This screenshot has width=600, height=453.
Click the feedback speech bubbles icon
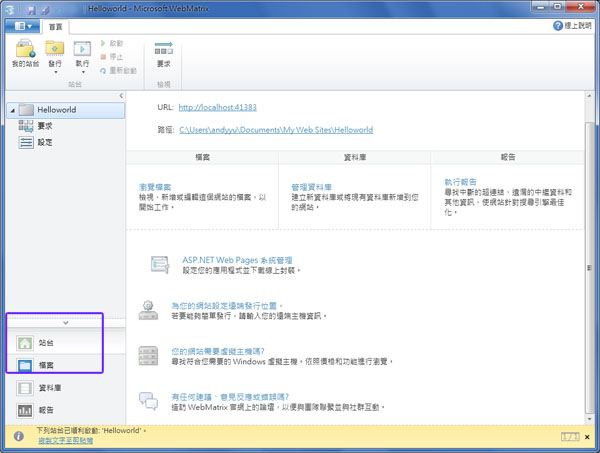(x=148, y=401)
